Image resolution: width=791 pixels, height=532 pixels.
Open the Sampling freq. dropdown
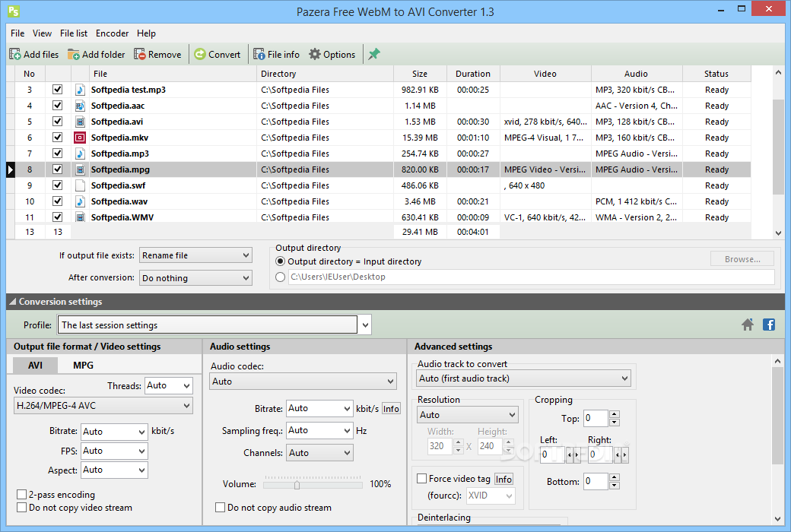(319, 430)
